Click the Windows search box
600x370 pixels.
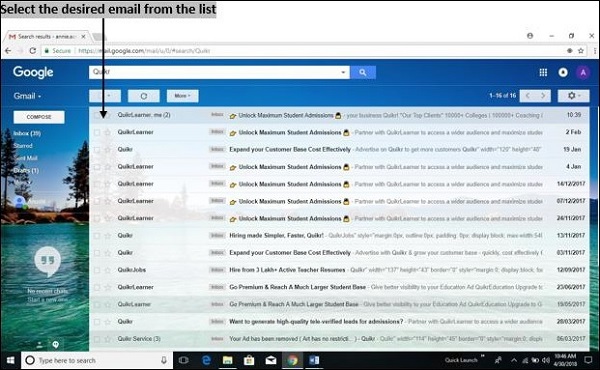click(x=97, y=360)
